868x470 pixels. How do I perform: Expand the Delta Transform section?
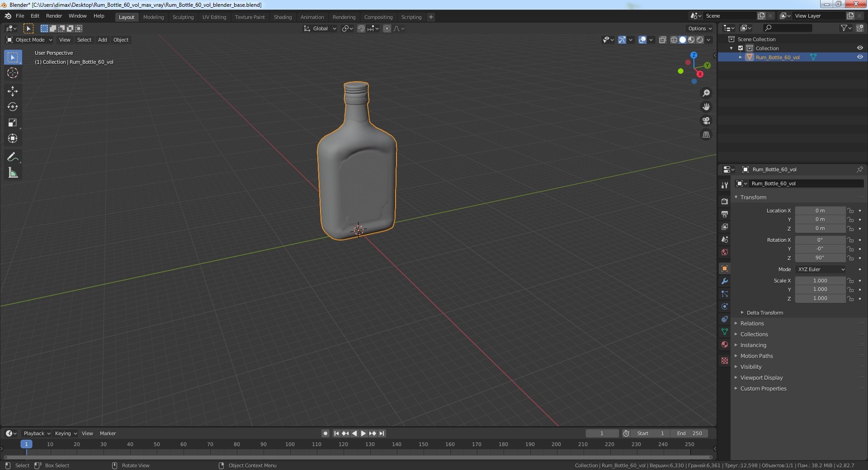point(764,313)
